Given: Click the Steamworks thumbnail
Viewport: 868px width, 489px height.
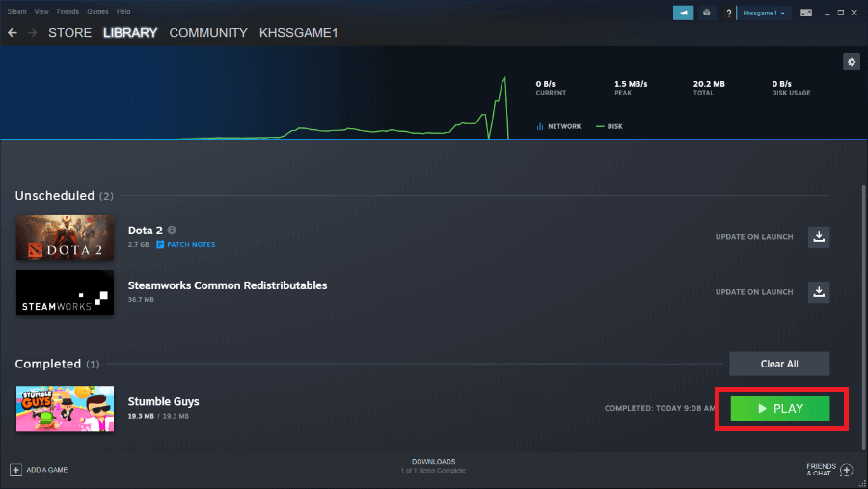Looking at the screenshot, I should tap(65, 293).
